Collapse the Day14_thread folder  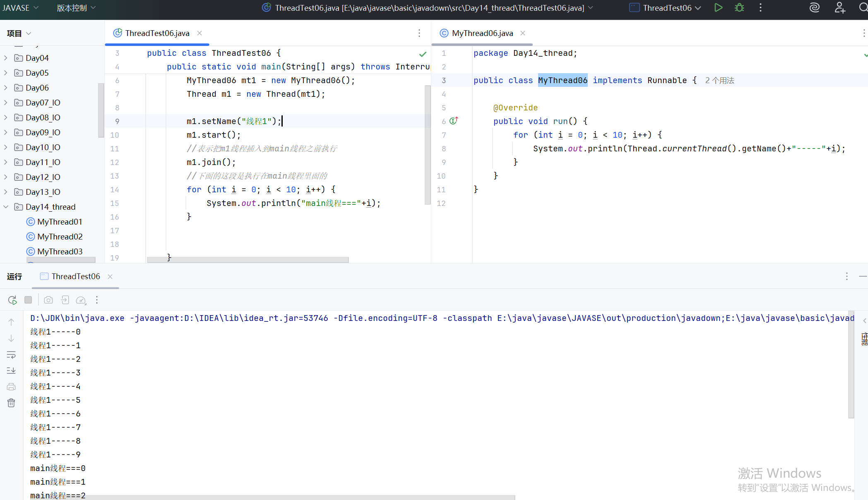click(x=6, y=207)
